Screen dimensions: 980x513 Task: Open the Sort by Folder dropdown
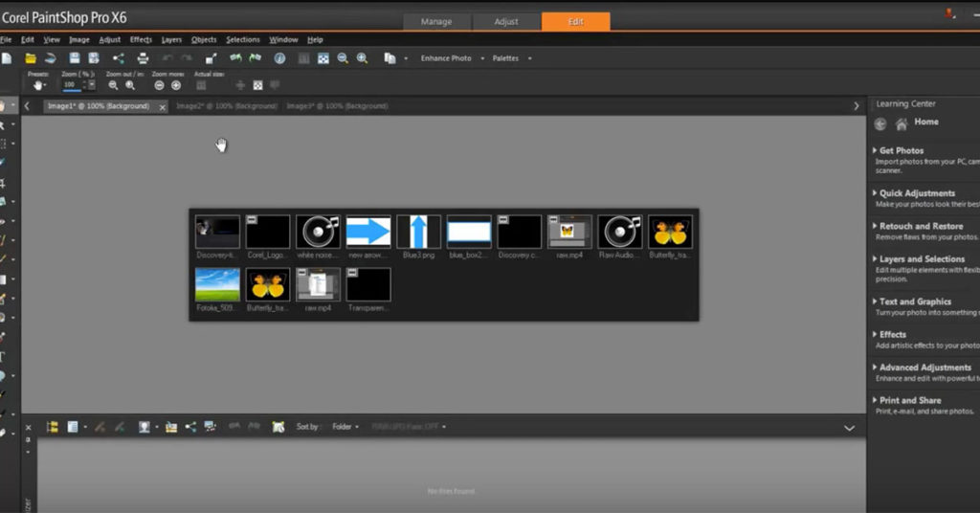[x=345, y=427]
